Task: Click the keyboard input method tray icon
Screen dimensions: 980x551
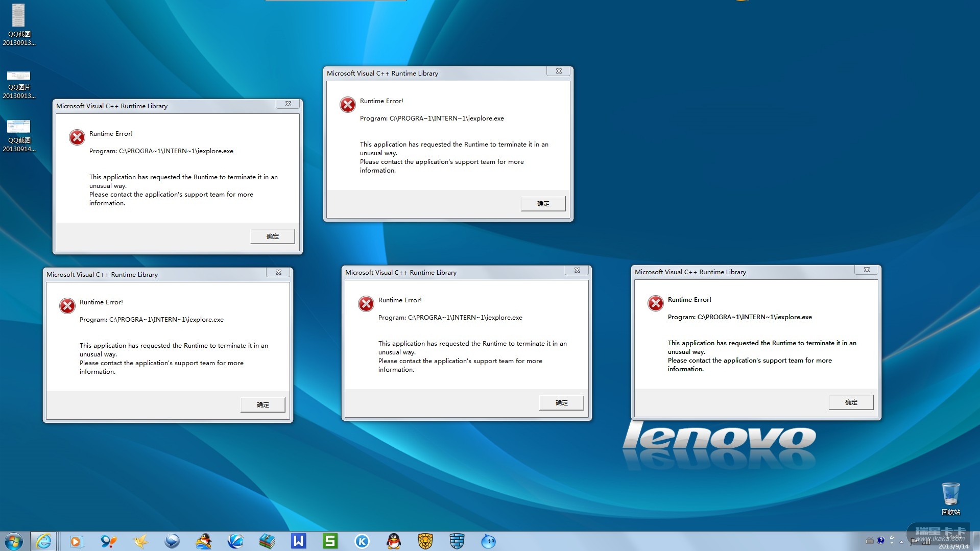Action: tap(870, 541)
